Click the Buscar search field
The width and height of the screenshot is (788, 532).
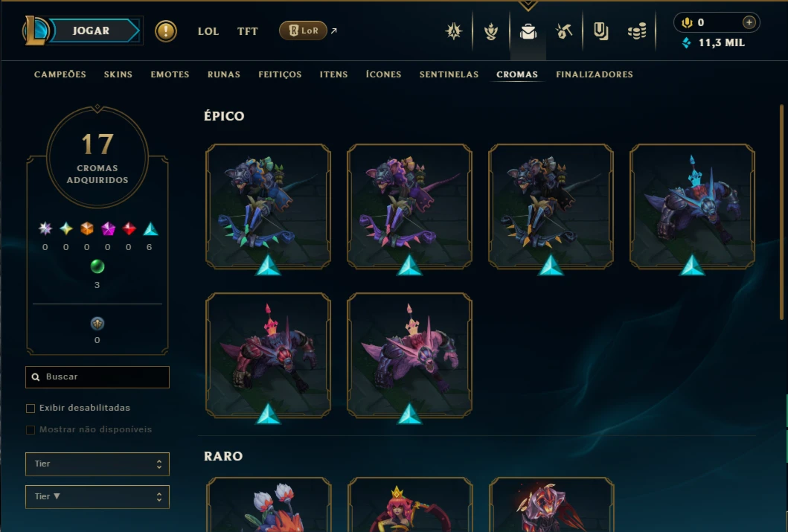click(97, 377)
